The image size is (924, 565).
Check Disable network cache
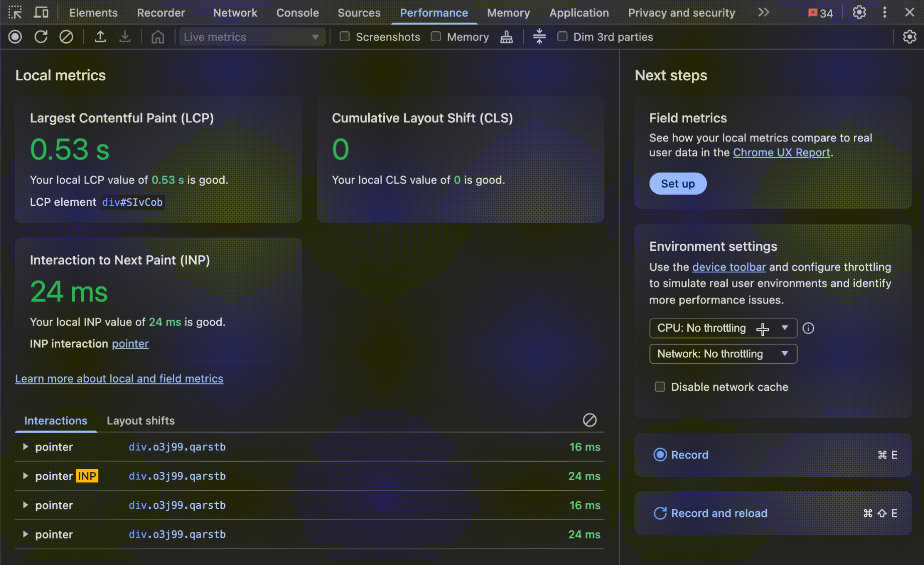[660, 387]
